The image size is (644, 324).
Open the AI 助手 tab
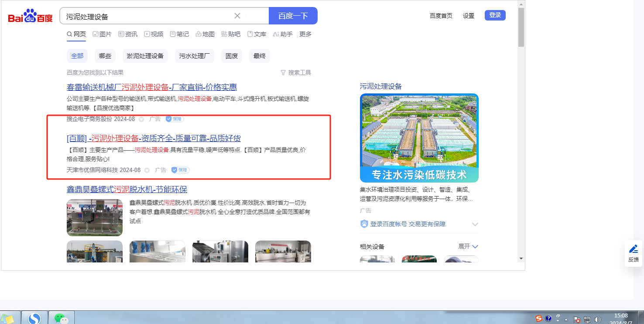283,34
